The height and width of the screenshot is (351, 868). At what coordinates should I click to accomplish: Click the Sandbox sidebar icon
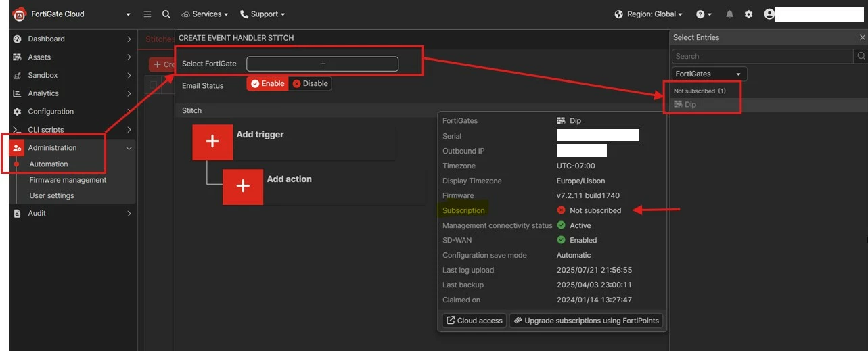click(18, 76)
